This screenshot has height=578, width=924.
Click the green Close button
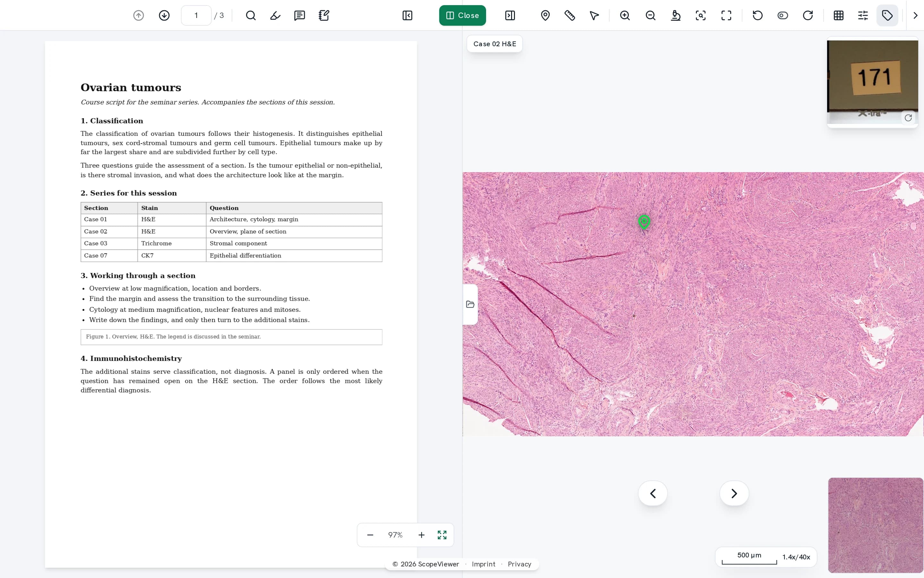(462, 15)
